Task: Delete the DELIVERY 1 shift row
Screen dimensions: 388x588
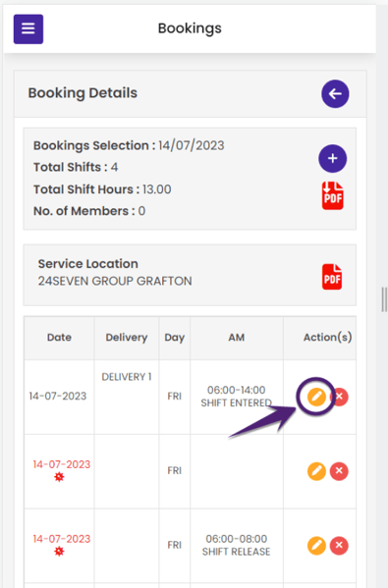Action: click(x=340, y=397)
